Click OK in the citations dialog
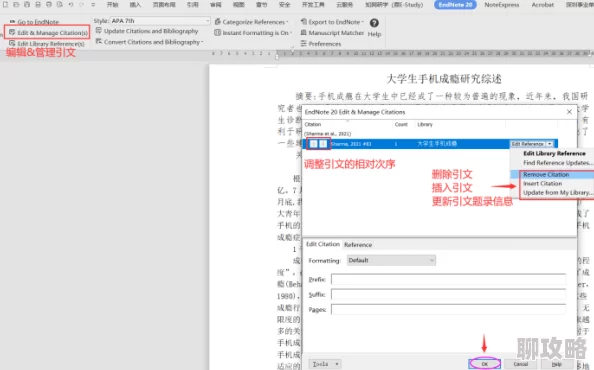 [485, 364]
